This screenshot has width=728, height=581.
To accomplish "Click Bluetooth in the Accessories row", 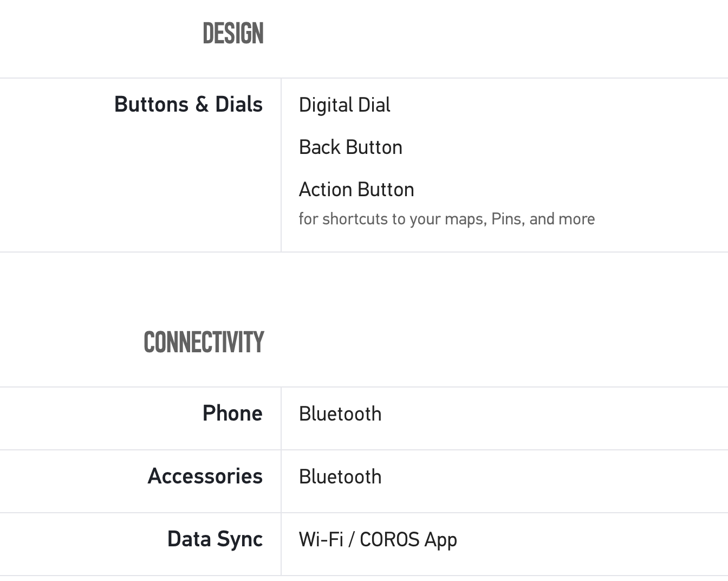I will tap(340, 477).
